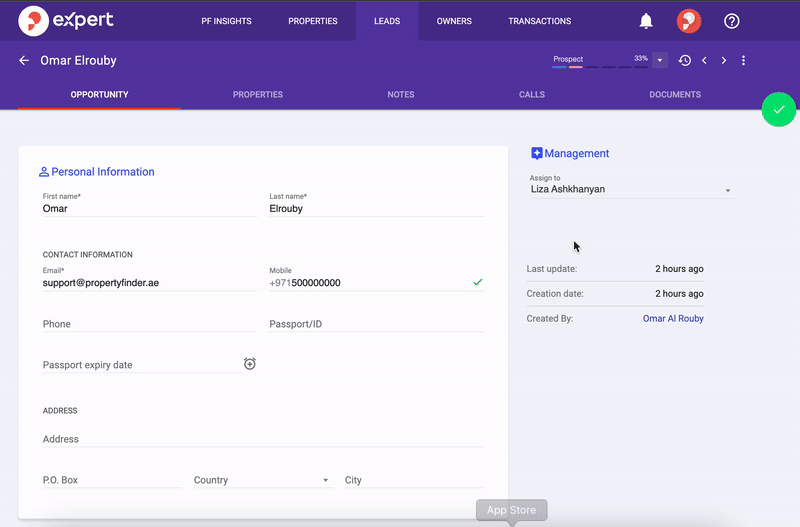Go to the next lead
The height and width of the screenshot is (527, 800).
click(x=724, y=60)
